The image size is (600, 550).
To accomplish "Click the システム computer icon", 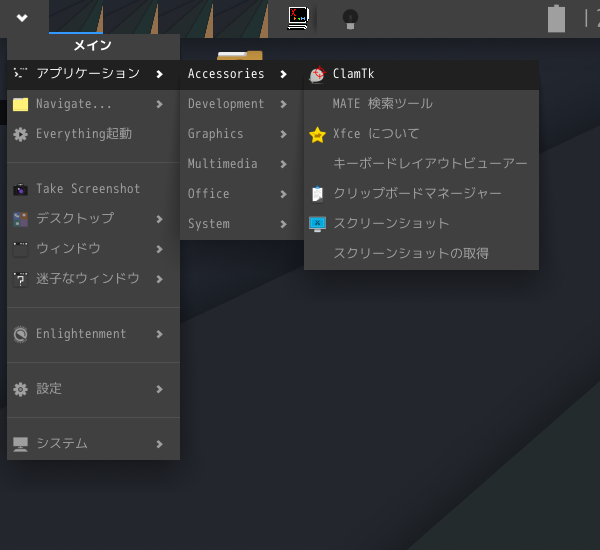I will pyautogui.click(x=20, y=444).
